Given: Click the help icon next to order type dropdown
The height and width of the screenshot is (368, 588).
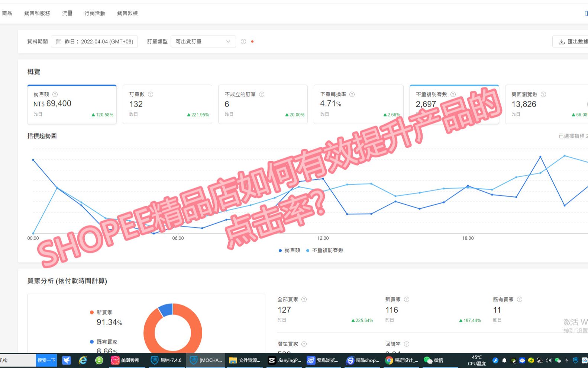Looking at the screenshot, I should (243, 42).
